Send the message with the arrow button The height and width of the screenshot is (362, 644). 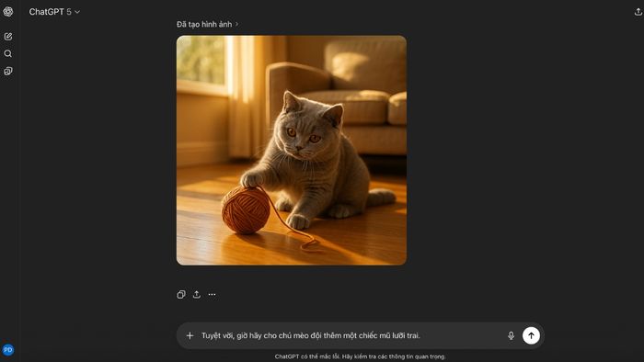pyautogui.click(x=531, y=335)
